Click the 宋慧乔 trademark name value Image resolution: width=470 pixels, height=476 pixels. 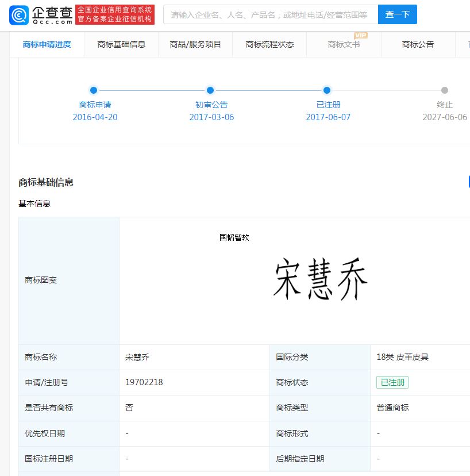tap(137, 358)
